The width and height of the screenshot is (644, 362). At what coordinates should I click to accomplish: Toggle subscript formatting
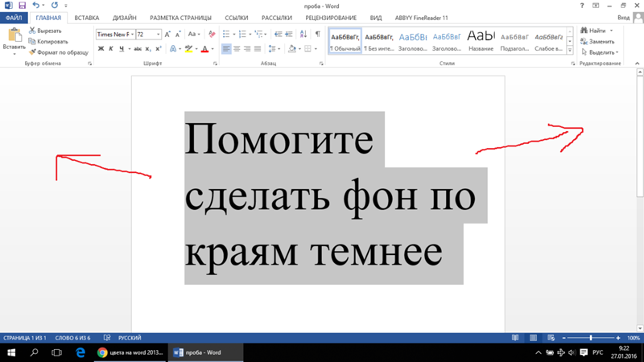tap(148, 49)
